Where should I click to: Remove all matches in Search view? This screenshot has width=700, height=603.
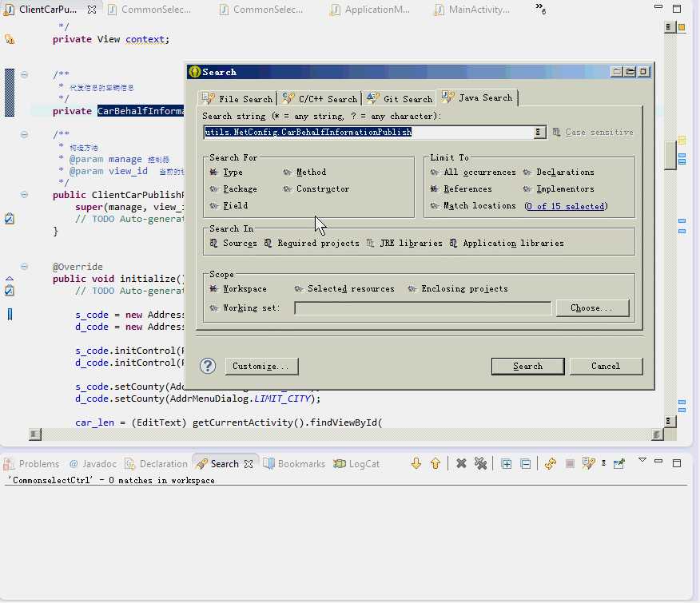(480, 463)
